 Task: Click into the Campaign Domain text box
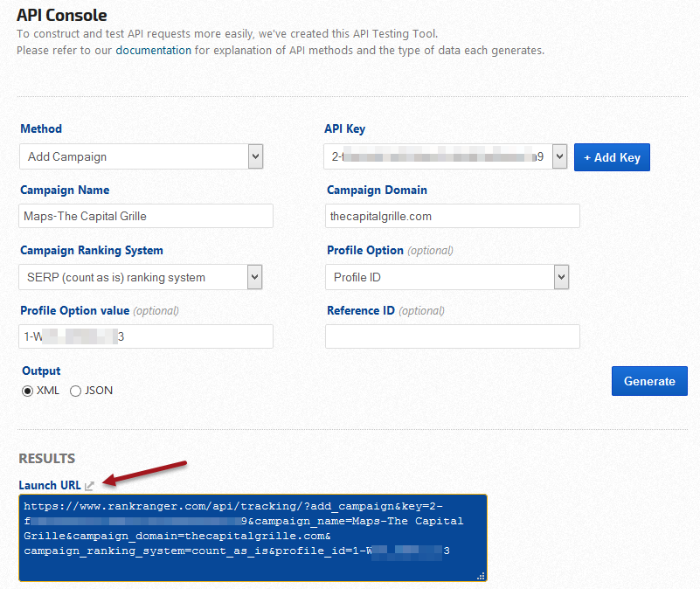pos(453,216)
